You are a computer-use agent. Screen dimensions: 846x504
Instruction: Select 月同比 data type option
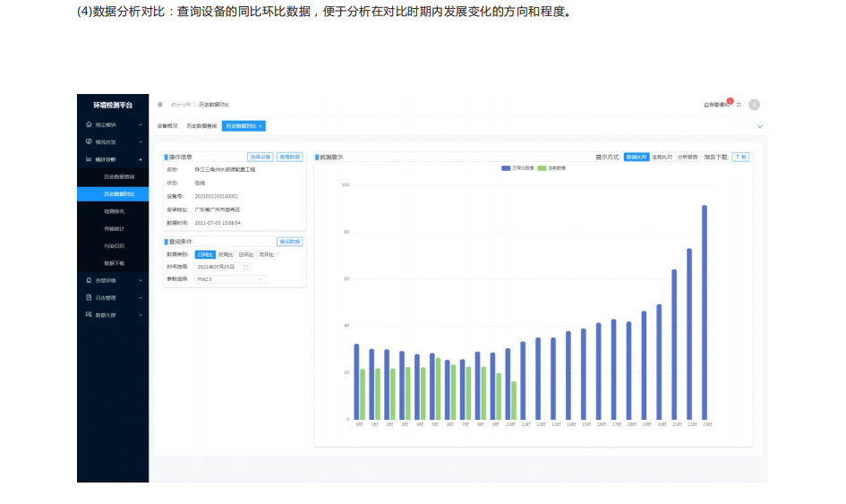(226, 255)
